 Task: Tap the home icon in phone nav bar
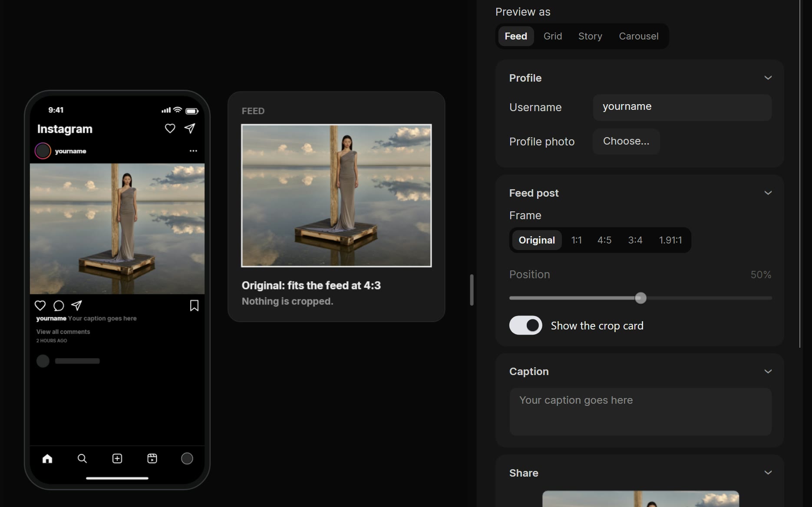[x=47, y=458]
